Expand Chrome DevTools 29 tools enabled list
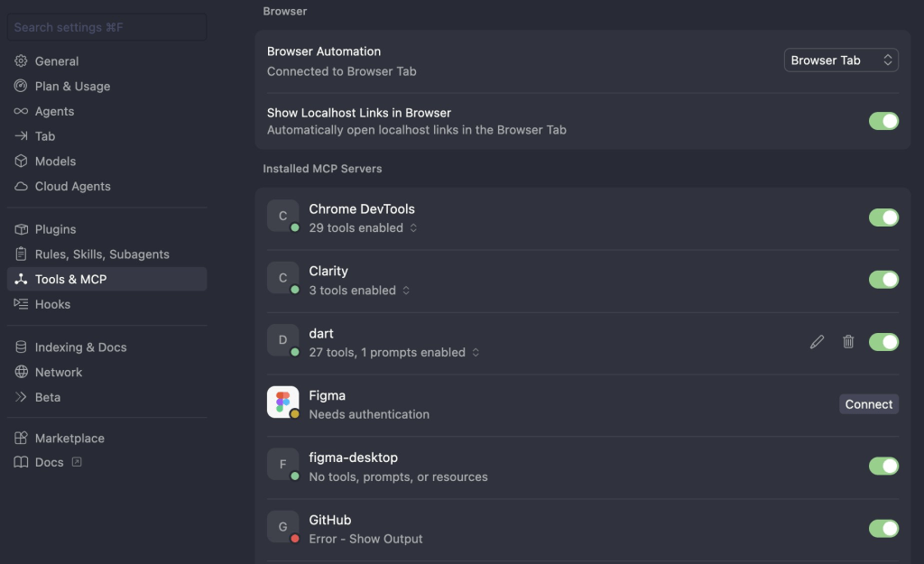924x564 pixels. click(x=413, y=228)
